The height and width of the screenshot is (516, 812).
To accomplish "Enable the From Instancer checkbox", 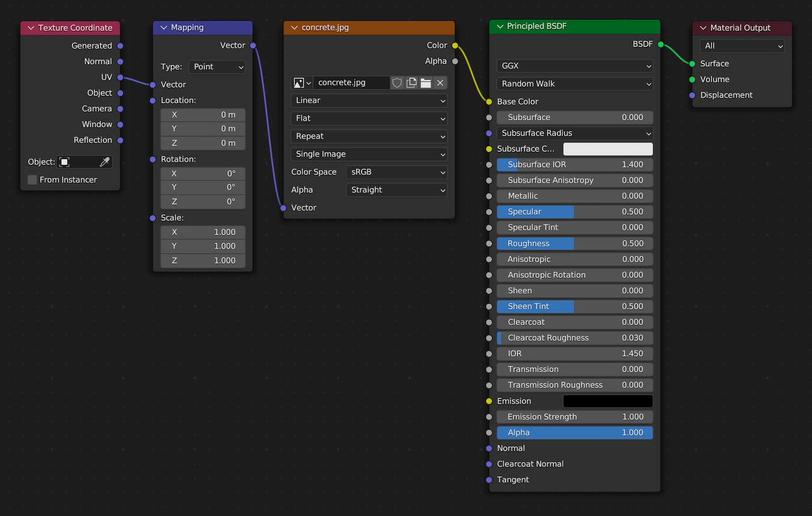I will [32, 180].
